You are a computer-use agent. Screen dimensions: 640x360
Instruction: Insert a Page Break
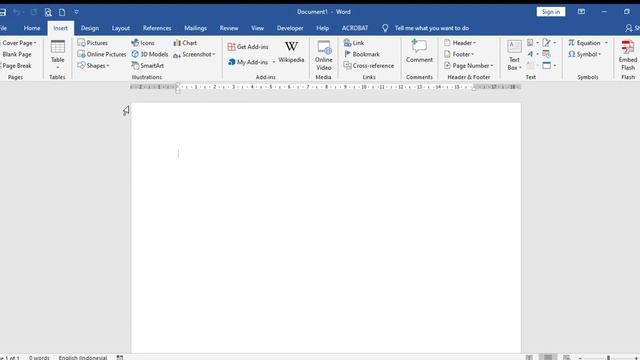[x=16, y=66]
